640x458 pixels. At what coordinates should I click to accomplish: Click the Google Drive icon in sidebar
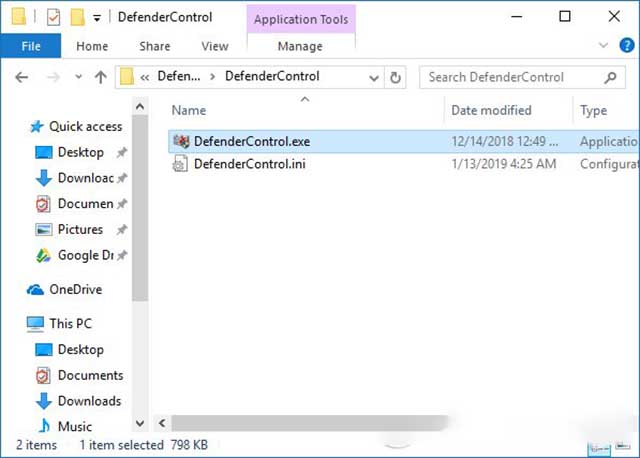43,256
